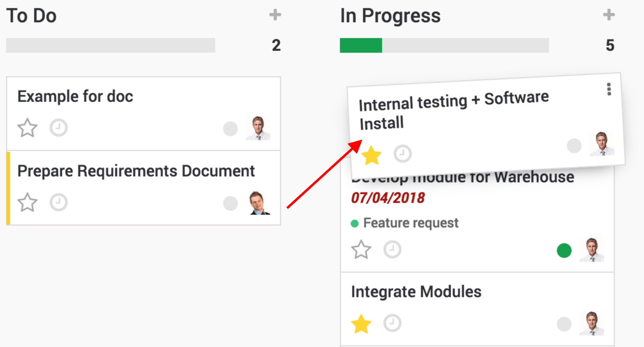Click the gray kanban status circle on Example for doc
This screenshot has width=644, height=347.
(230, 128)
